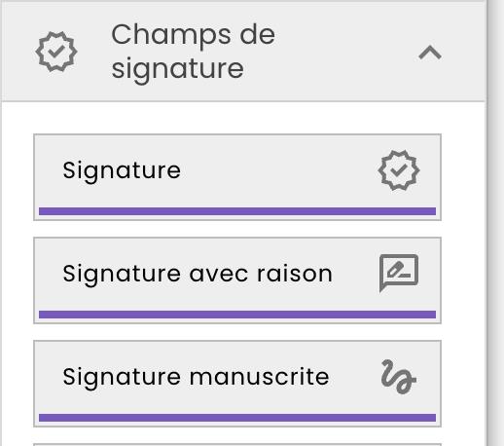Viewport: 504px width, 446px height.
Task: Click the purple bar under Signature manuscrite
Action: 237,418
